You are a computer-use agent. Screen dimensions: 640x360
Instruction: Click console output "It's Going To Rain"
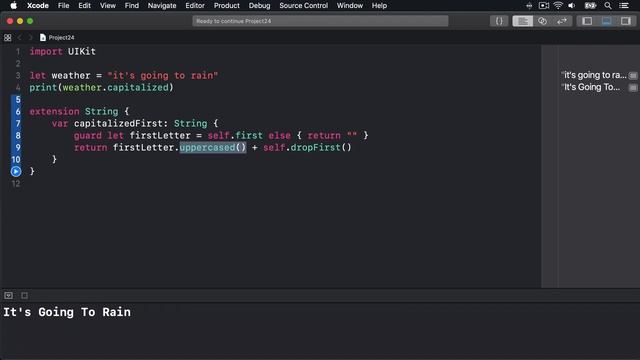pyautogui.click(x=67, y=312)
